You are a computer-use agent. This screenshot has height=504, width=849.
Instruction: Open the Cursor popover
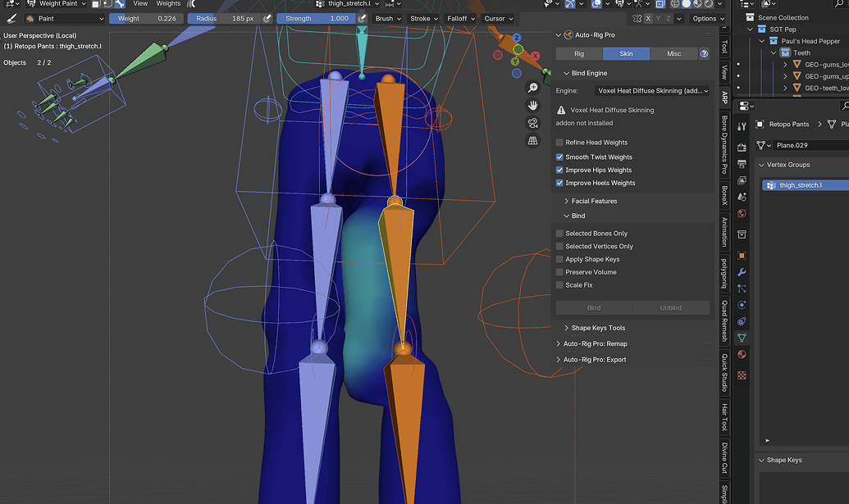point(498,18)
